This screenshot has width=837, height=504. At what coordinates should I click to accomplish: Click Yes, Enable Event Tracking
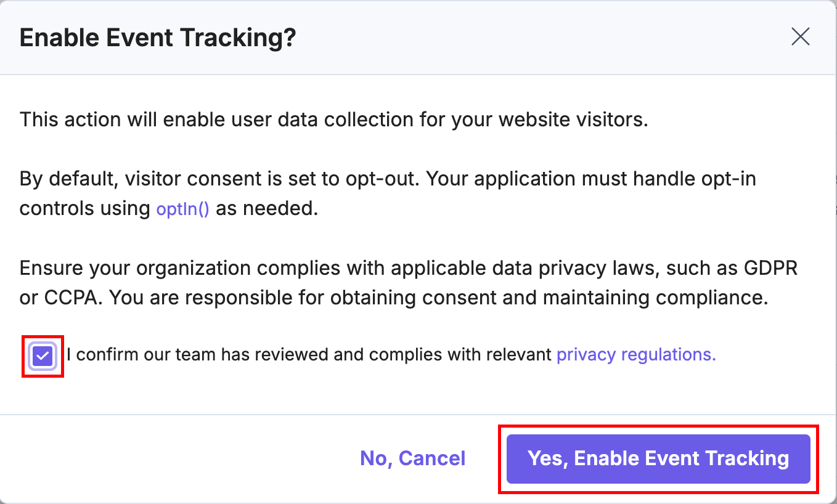[658, 458]
